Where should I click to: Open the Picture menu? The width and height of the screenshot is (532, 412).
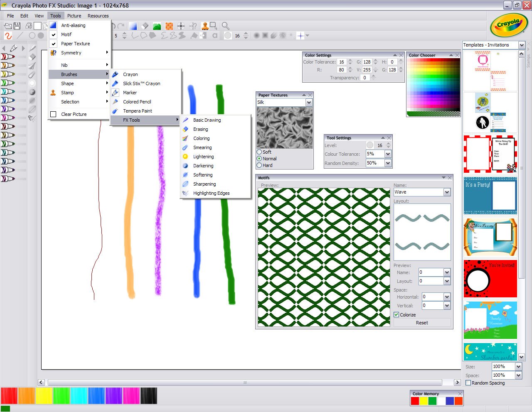(x=74, y=16)
